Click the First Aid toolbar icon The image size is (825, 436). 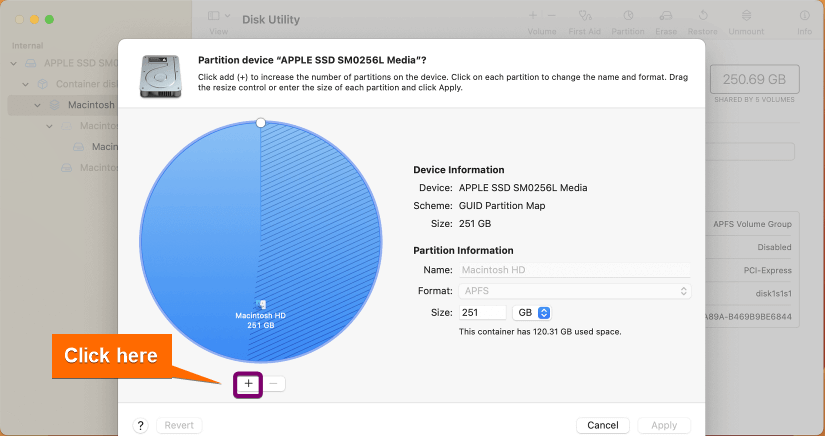coord(585,16)
